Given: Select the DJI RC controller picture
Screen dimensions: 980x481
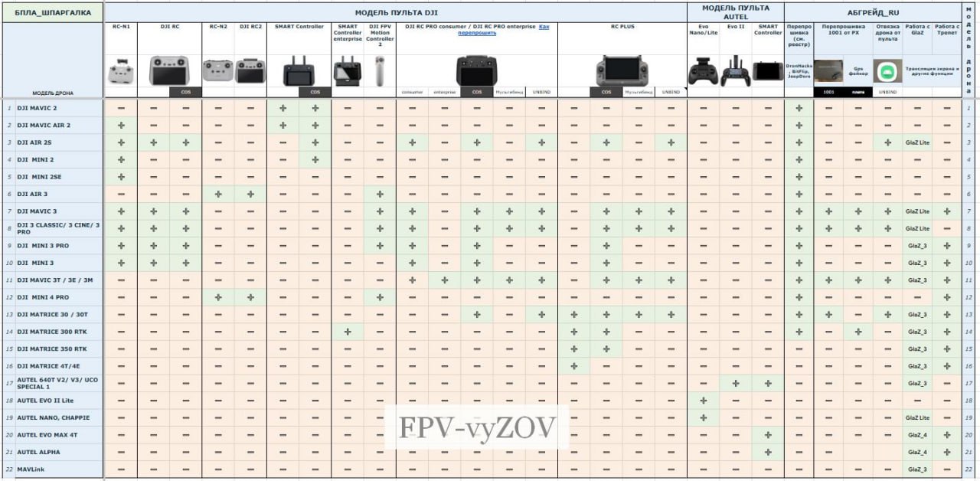Looking at the screenshot, I should pos(169,71).
